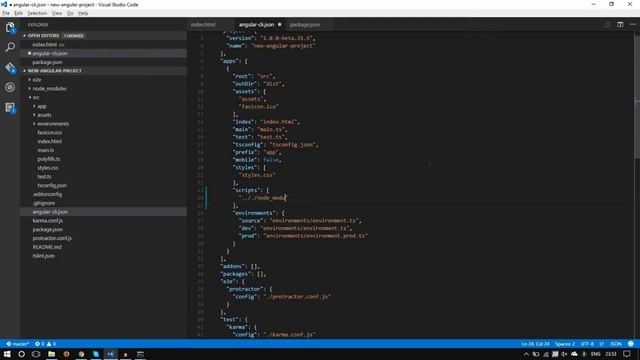Open .editorconfig in the file tree

[x=47, y=194]
